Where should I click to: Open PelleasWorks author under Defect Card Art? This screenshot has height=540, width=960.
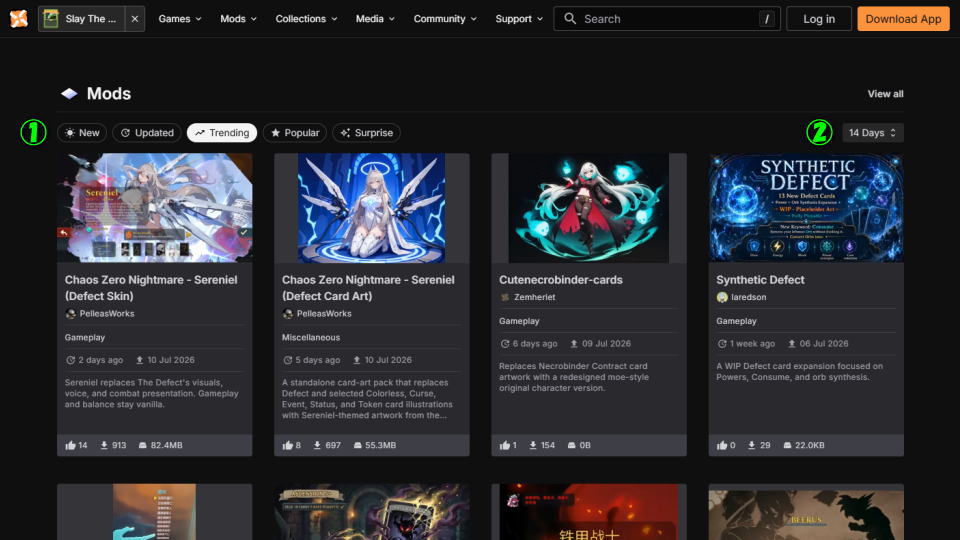pyautogui.click(x=324, y=313)
